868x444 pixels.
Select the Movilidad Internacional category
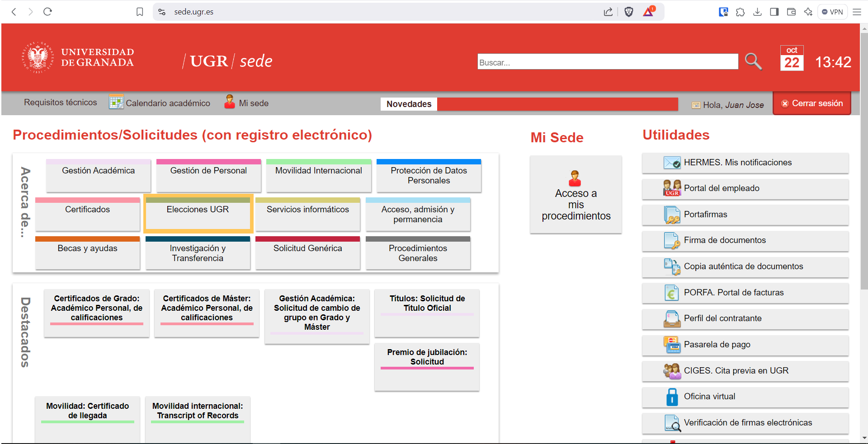pyautogui.click(x=319, y=175)
